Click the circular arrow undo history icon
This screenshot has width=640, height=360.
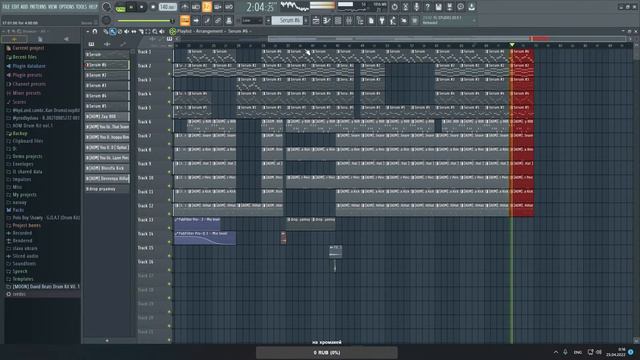point(394,7)
